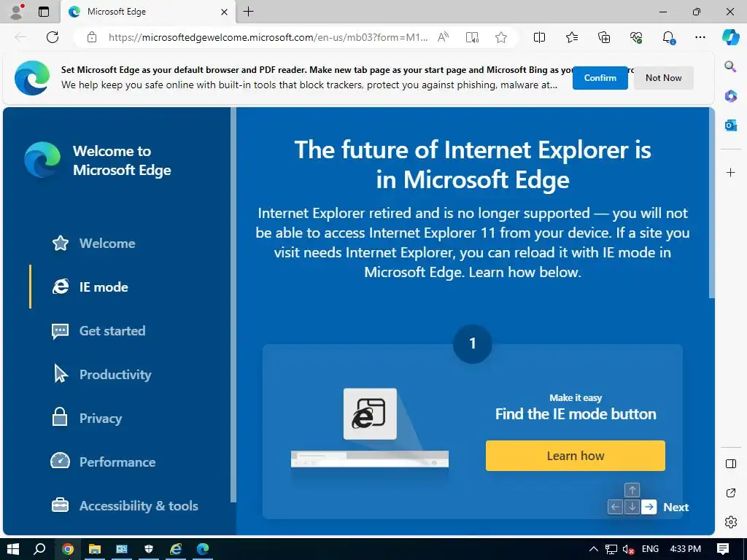Open sidebar search icon

pyautogui.click(x=730, y=66)
